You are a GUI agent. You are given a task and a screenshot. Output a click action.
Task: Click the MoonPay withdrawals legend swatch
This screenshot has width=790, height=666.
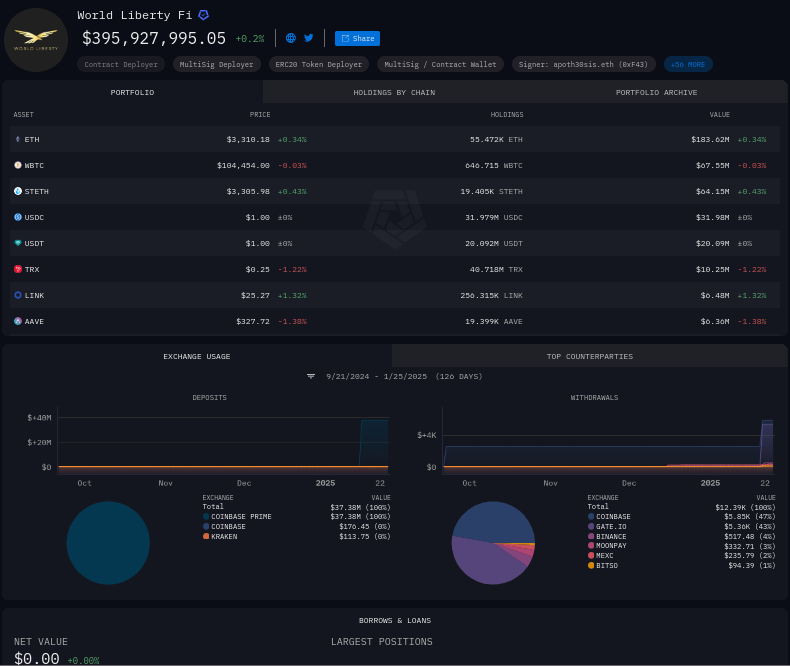(591, 546)
